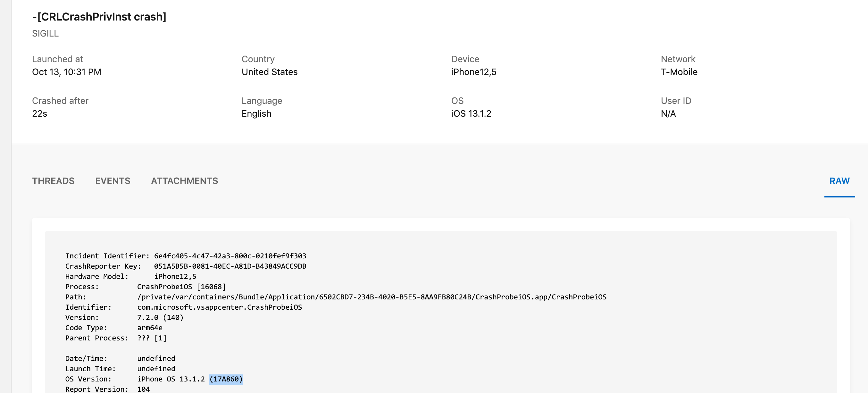Click the crash title CRLCrashPrivInst crash
This screenshot has height=393, width=868.
pos(99,16)
